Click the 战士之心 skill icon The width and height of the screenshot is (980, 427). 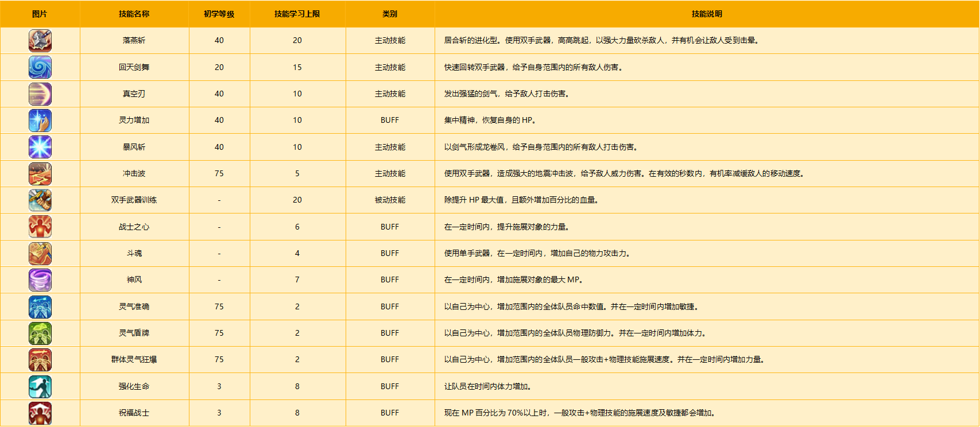[40, 227]
